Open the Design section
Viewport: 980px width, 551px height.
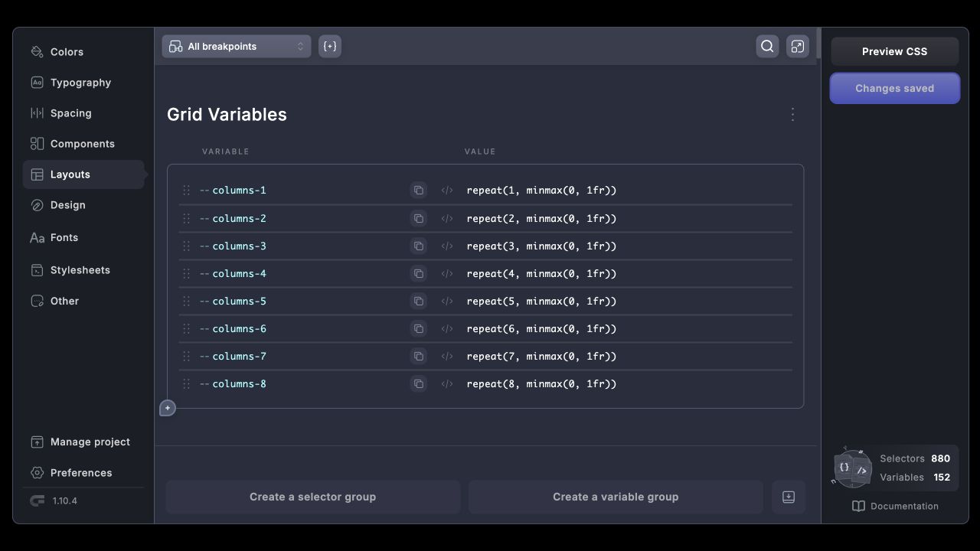click(x=83, y=205)
